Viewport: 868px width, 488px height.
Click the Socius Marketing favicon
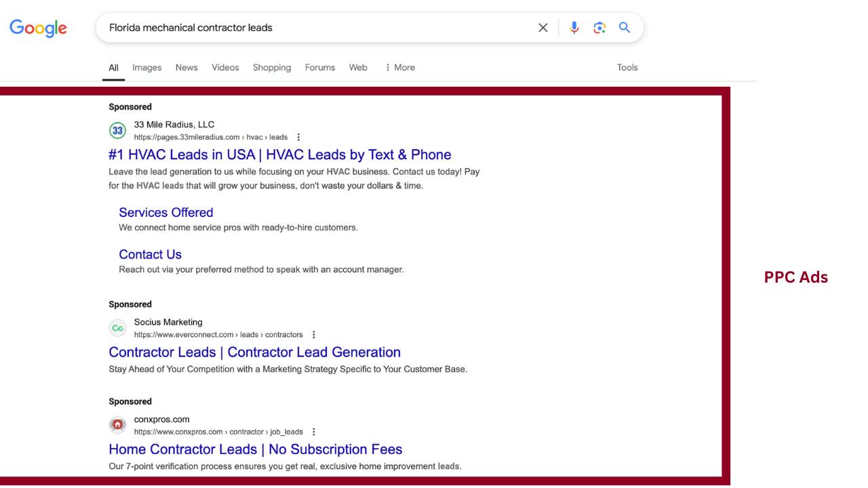[x=118, y=328]
